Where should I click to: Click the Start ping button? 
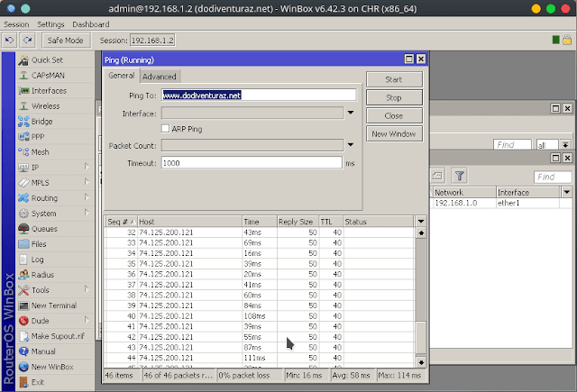(394, 79)
